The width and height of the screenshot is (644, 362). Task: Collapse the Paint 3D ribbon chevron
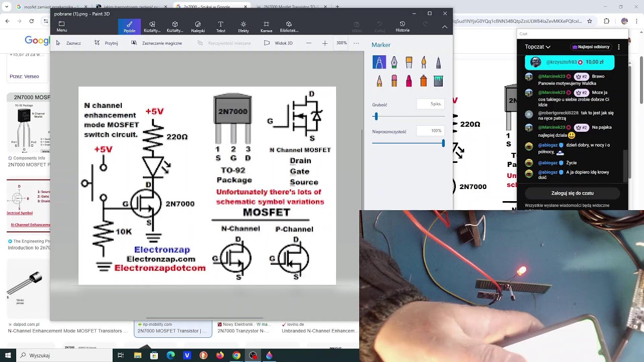(445, 27)
